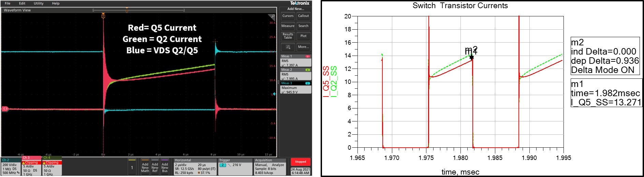Click the date and time display
The height and width of the screenshot is (177, 644).
pyautogui.click(x=300, y=171)
